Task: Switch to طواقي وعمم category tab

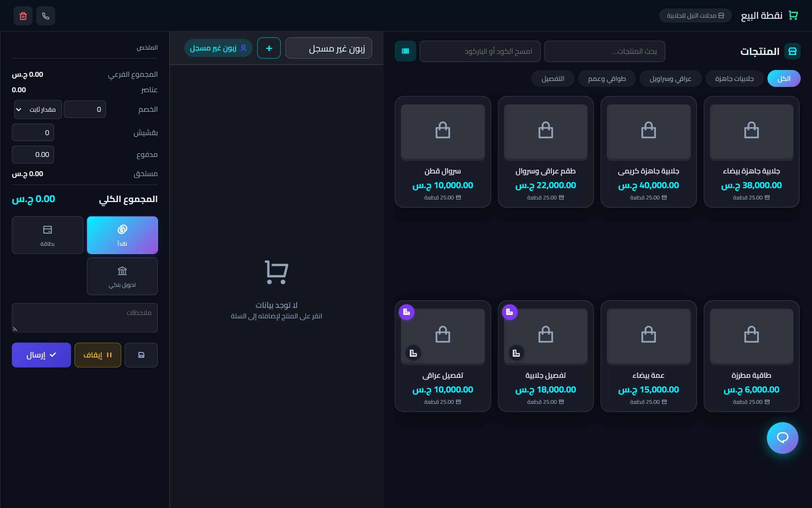Action: point(607,79)
